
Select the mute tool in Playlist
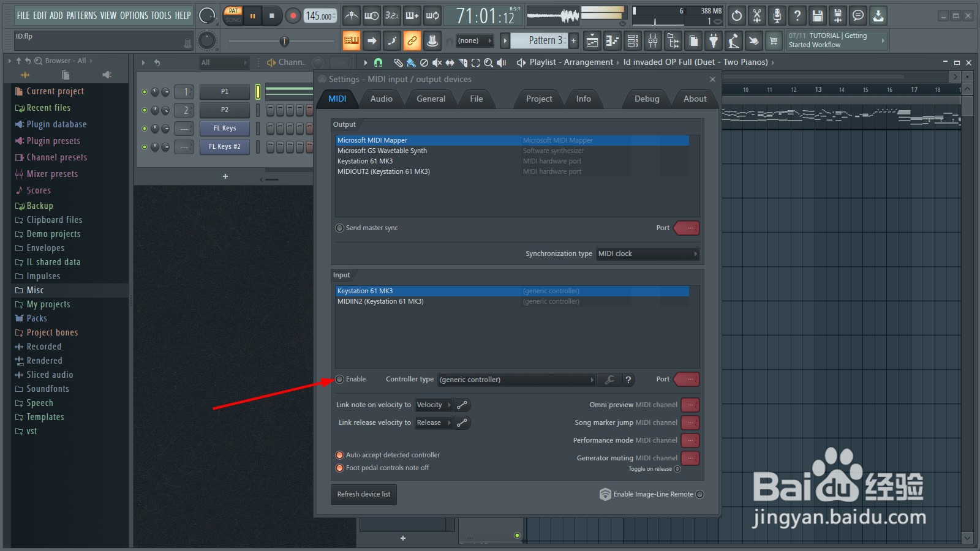pyautogui.click(x=437, y=62)
